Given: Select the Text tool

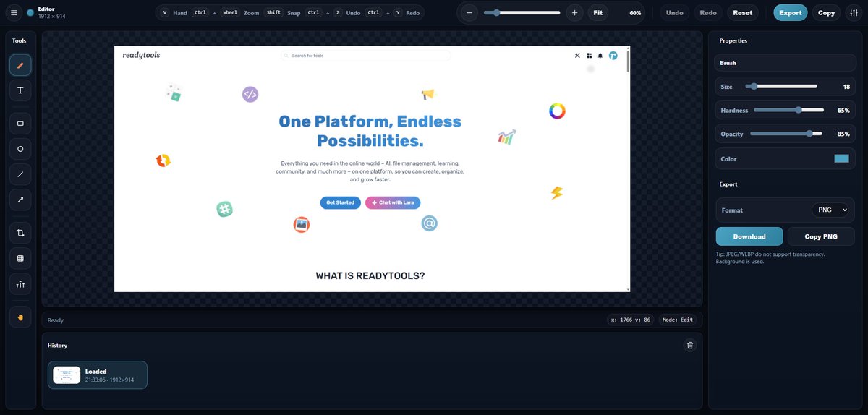Looking at the screenshot, I should click(x=20, y=90).
